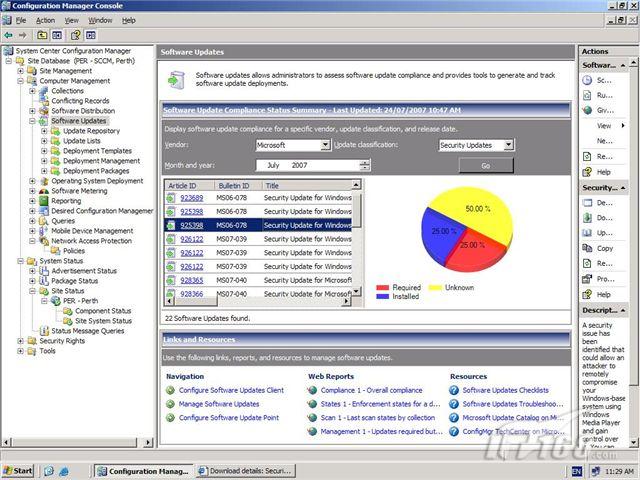Image resolution: width=640 pixels, height=480 pixels.
Task: Click the De... deploy icon in Actions pane
Action: pyautogui.click(x=587, y=202)
